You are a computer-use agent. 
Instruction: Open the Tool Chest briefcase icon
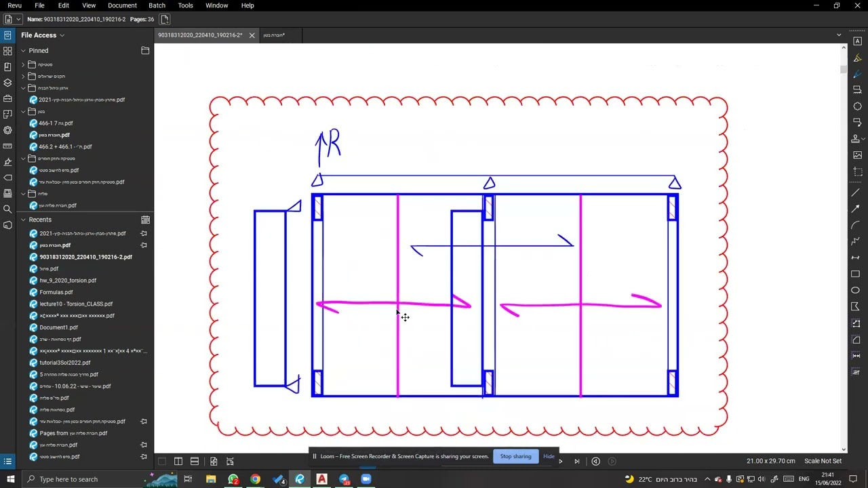tap(7, 98)
